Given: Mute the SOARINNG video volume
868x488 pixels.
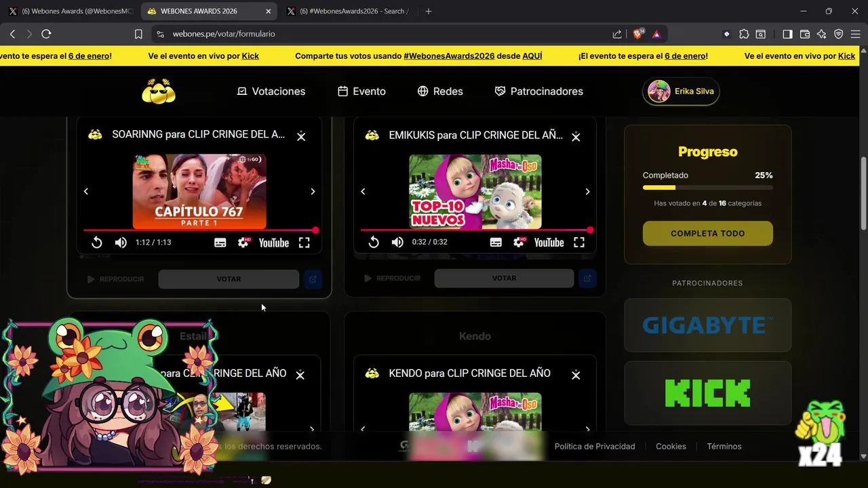Looking at the screenshot, I should click(121, 243).
